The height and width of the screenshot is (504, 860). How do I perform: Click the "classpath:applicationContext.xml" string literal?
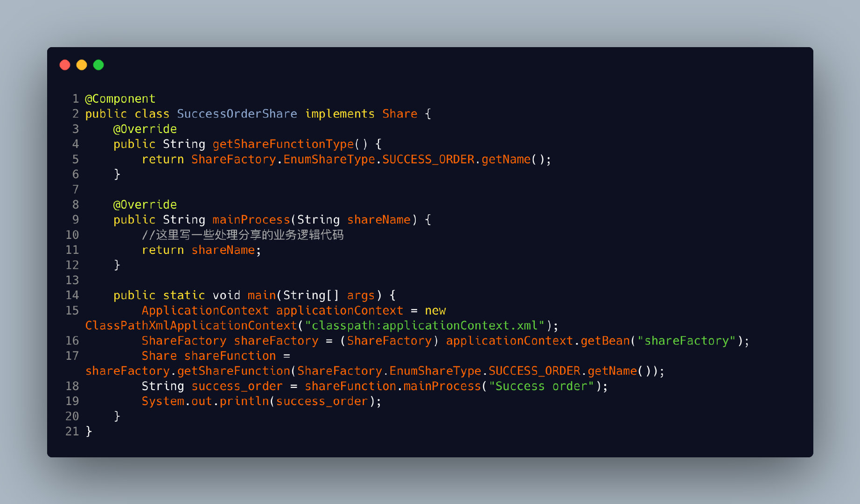coord(425,326)
